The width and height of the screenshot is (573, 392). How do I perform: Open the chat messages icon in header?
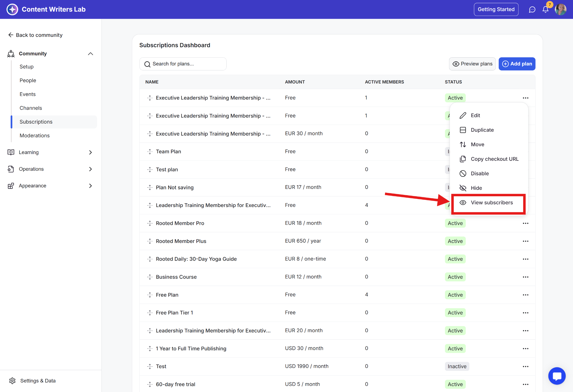pos(532,10)
